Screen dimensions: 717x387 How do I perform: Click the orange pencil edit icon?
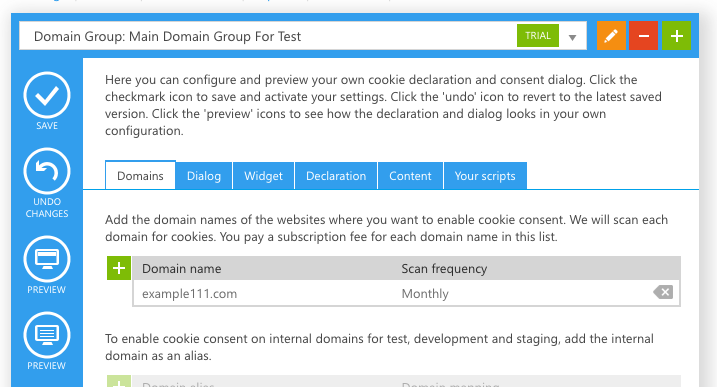click(611, 36)
